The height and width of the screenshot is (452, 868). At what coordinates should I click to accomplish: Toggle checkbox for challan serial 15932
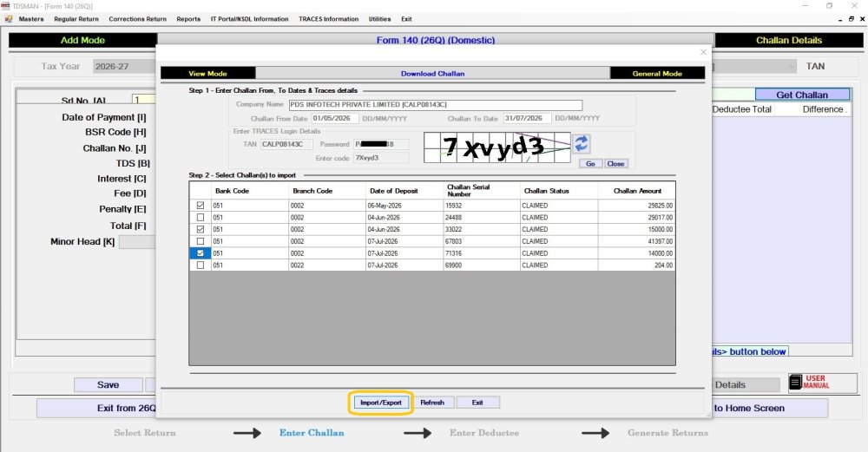201,206
